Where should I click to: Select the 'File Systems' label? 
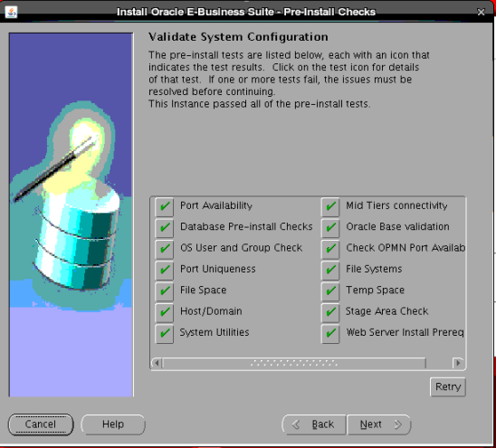(x=374, y=269)
